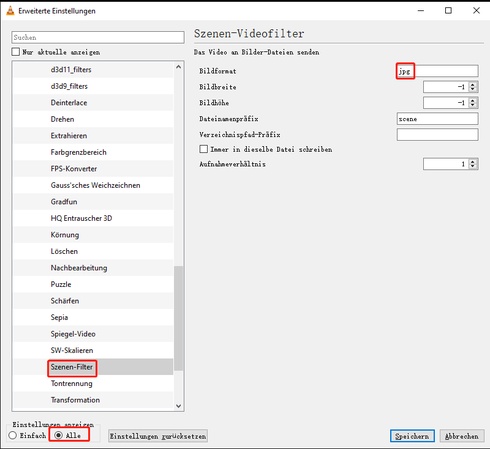This screenshot has width=490, height=449.
Task: Decrease Bildhöhe with down arrow
Action: pos(473,105)
